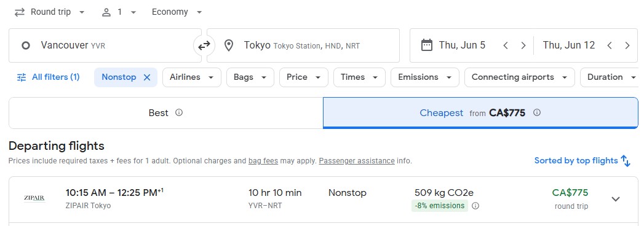Open Economy class dropdown
This screenshot has height=226, width=644.
click(x=177, y=12)
